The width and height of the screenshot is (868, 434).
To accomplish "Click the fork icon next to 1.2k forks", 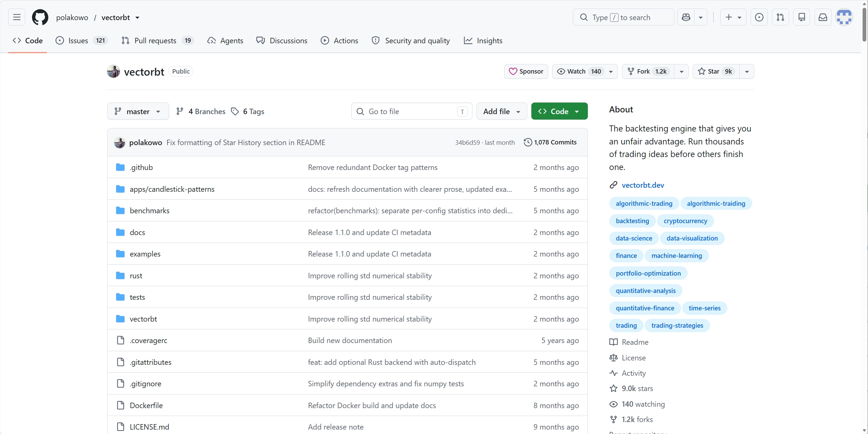I will (613, 419).
